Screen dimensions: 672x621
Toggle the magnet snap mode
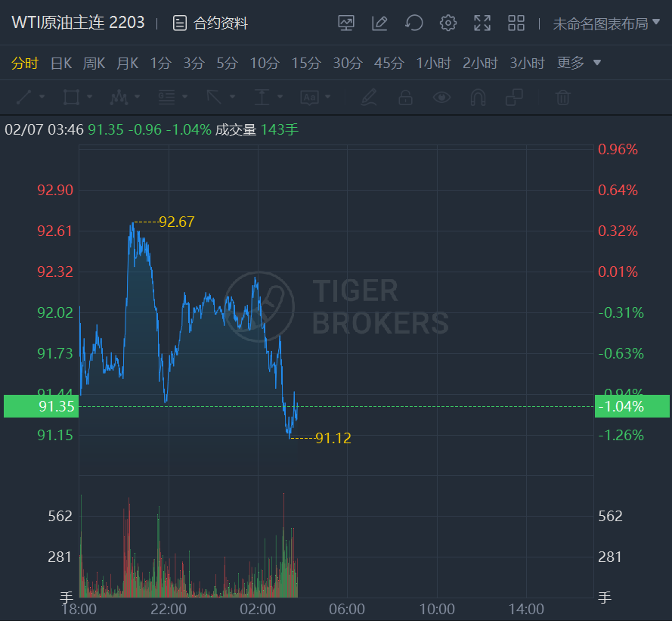coord(478,98)
